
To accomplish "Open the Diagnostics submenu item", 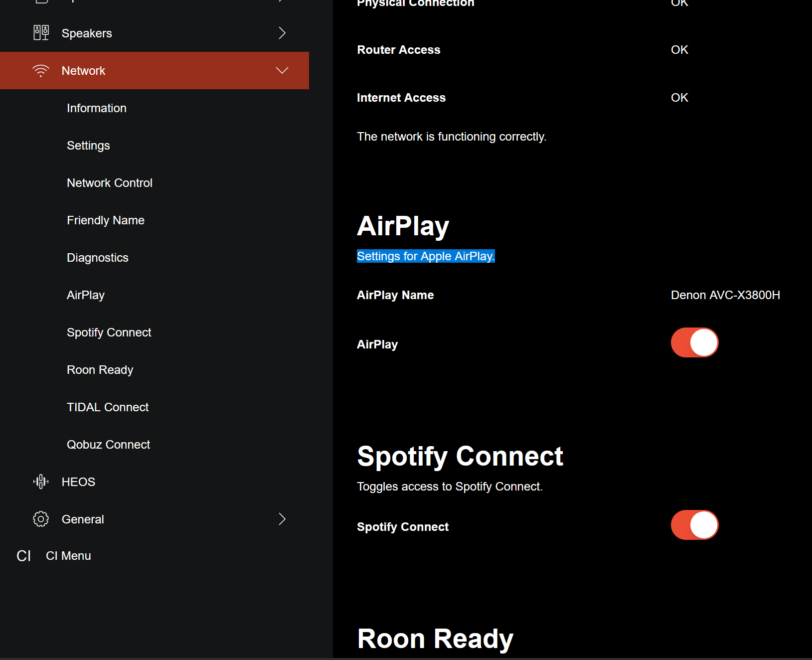I will point(98,258).
